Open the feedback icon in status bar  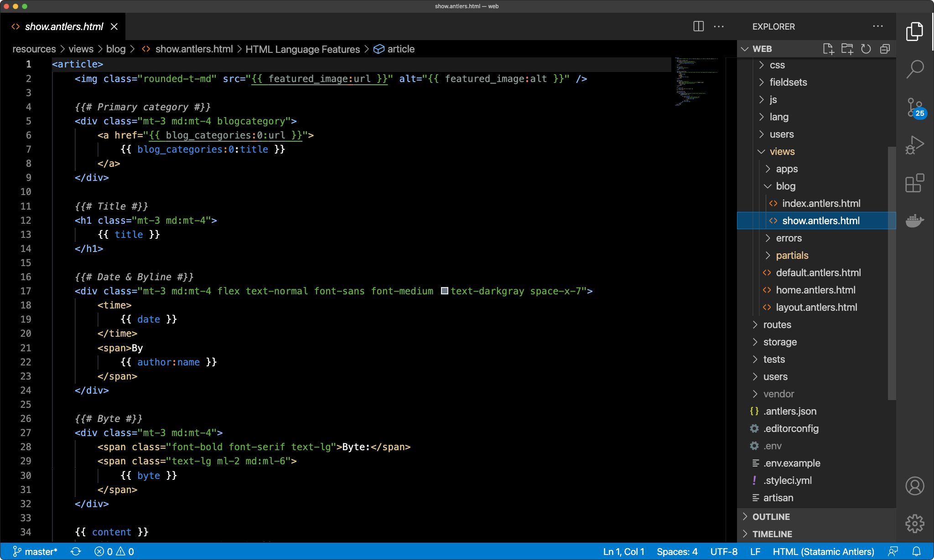click(893, 551)
